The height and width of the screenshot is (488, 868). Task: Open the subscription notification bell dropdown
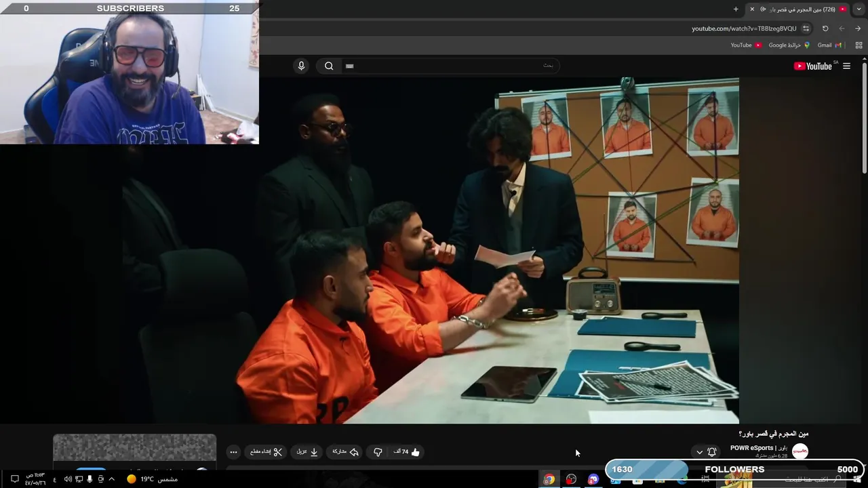click(706, 452)
